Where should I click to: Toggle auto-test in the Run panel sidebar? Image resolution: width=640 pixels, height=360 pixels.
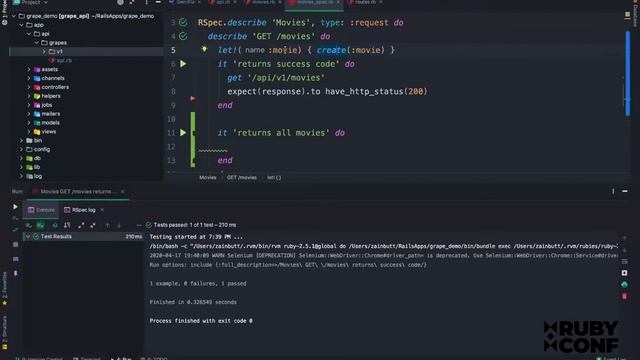pos(15,230)
